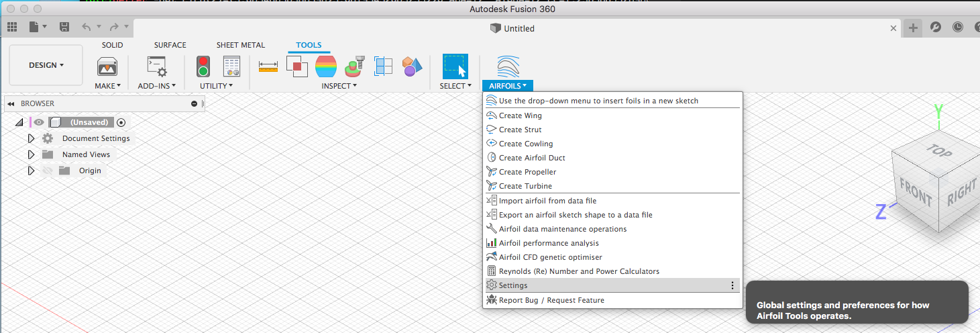
Task: Select the Component Color Cycling icon
Action: (354, 66)
